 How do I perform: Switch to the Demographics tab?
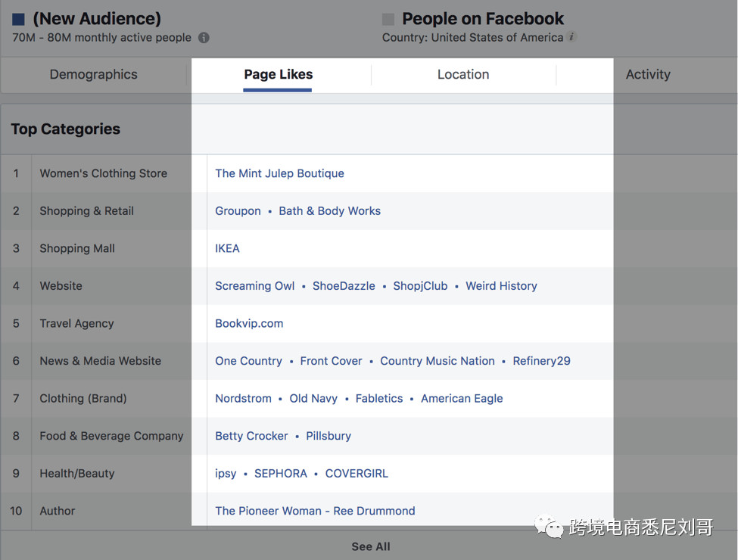92,74
